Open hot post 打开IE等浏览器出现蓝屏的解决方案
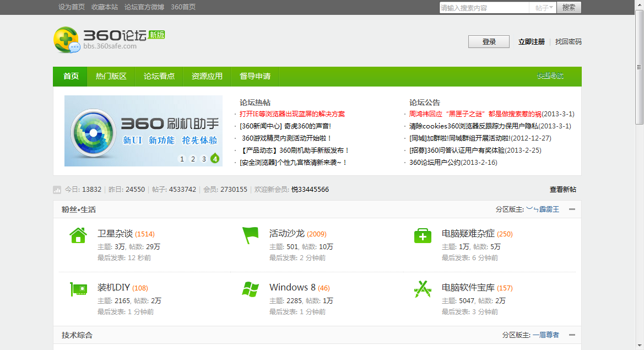The height and width of the screenshot is (350, 644). (x=292, y=114)
